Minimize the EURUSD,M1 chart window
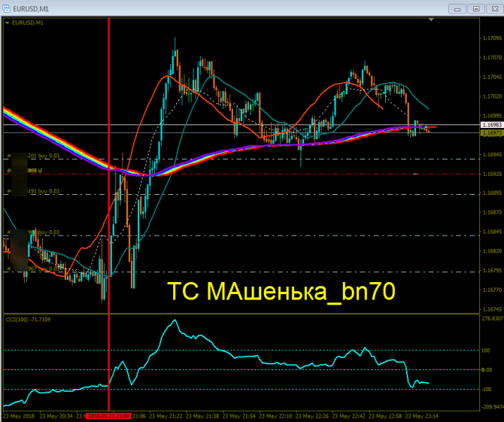Viewport: 504px width, 422px height. coord(457,9)
